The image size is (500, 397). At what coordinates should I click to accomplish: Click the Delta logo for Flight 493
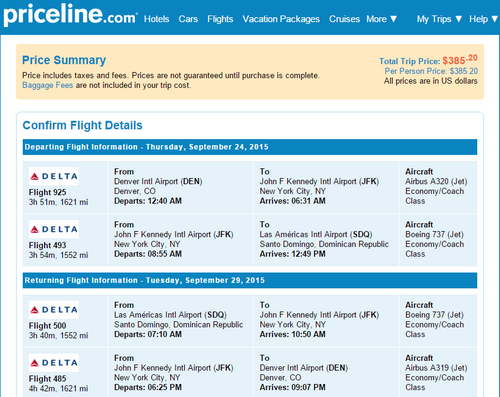coord(54,229)
